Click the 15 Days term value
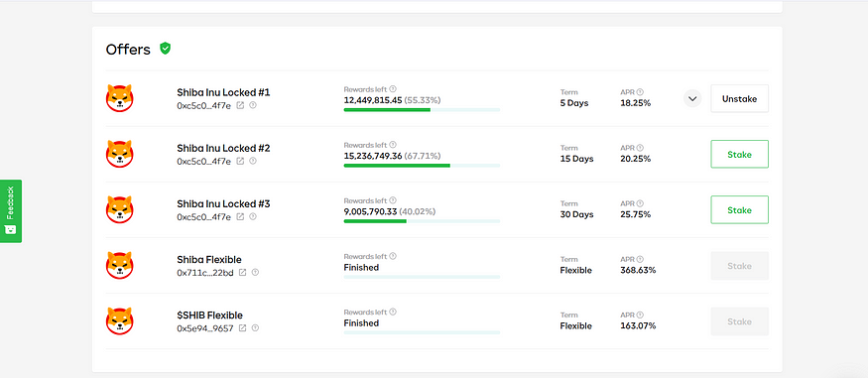Image resolution: width=868 pixels, height=378 pixels. click(x=576, y=159)
